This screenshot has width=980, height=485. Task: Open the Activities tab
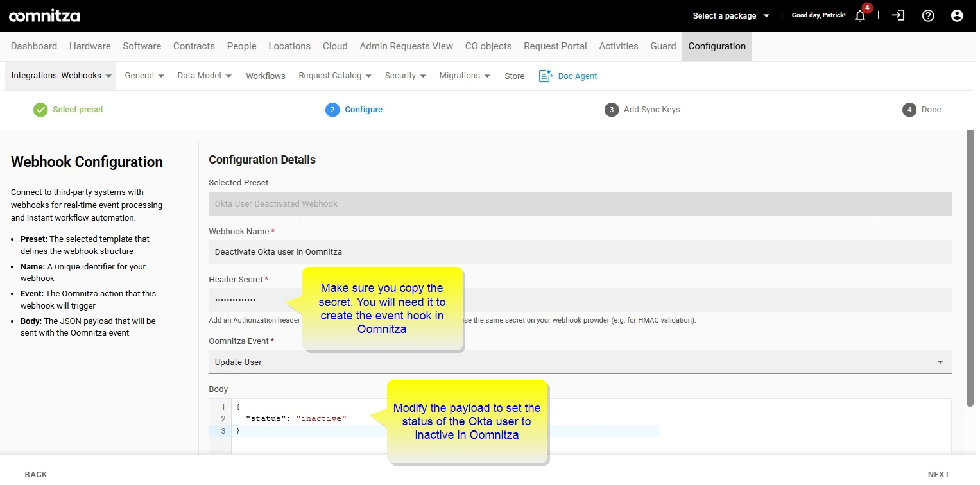tap(619, 46)
